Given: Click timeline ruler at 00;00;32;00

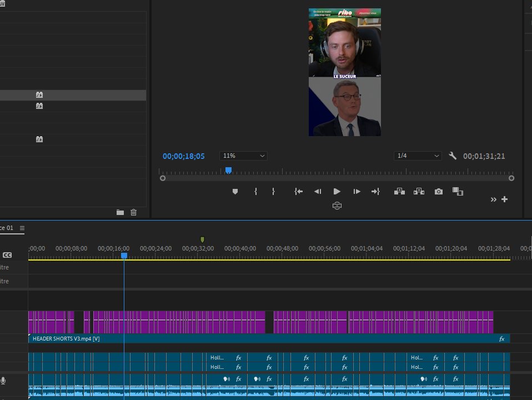Looking at the screenshot, I should click(198, 248).
